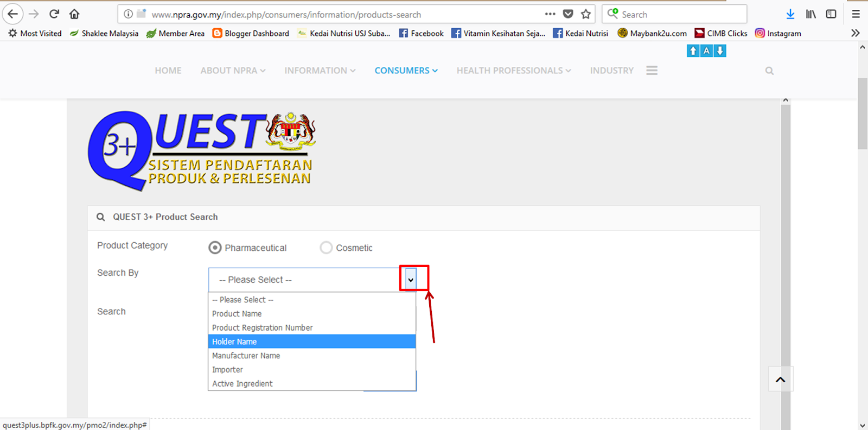
Task: Bookmark this page with the star icon
Action: click(586, 14)
